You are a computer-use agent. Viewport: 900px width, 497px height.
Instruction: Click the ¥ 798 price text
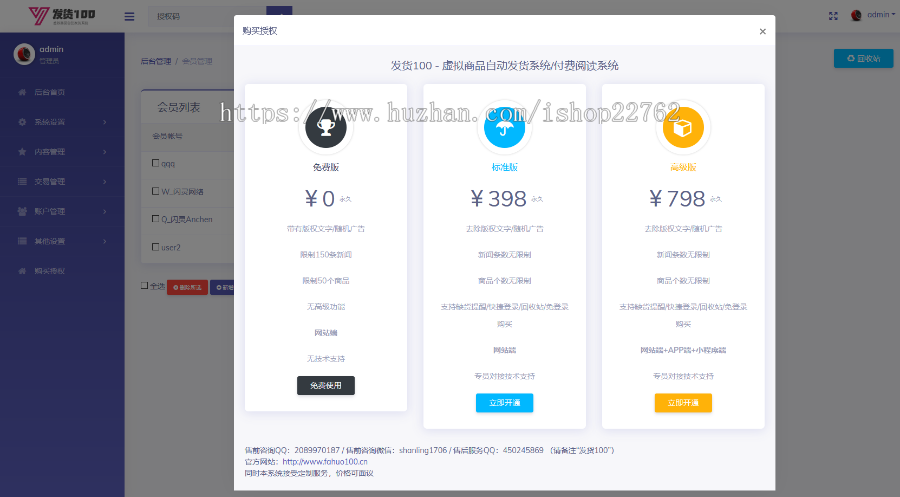[x=677, y=199]
